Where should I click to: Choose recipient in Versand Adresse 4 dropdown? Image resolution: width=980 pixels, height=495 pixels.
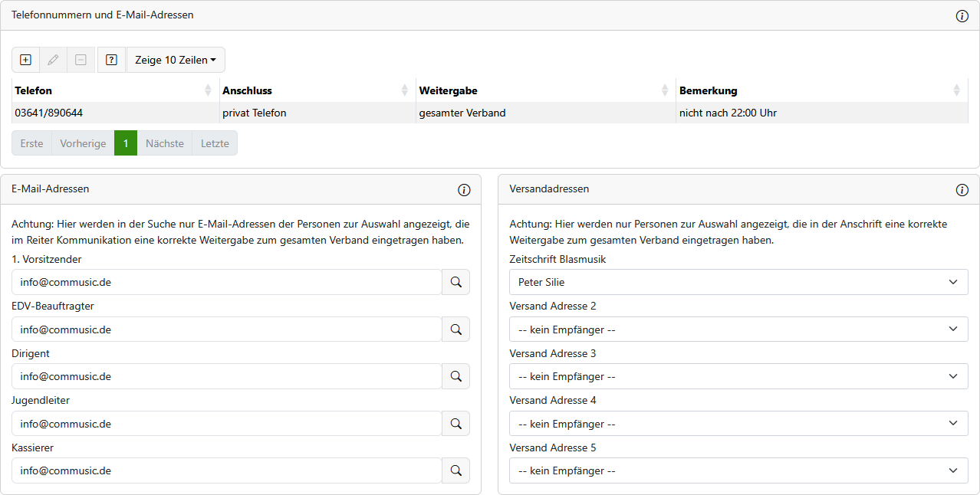coord(738,424)
